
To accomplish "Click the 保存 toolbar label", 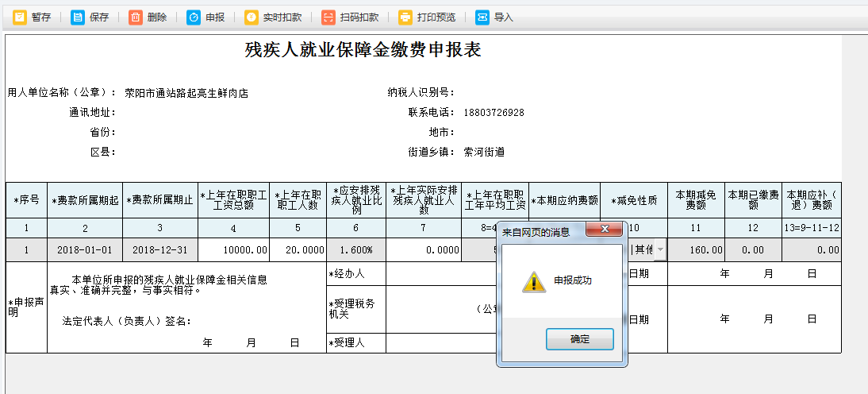I will pos(99,17).
